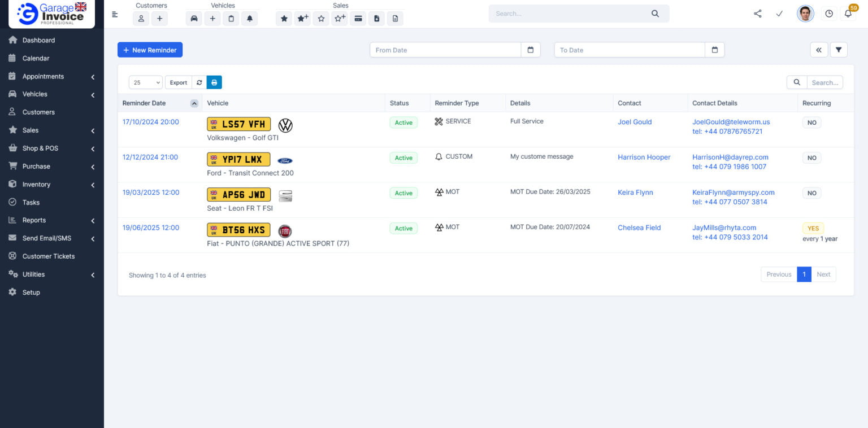Click the blue print icon button
This screenshot has height=428, width=868.
click(x=214, y=82)
